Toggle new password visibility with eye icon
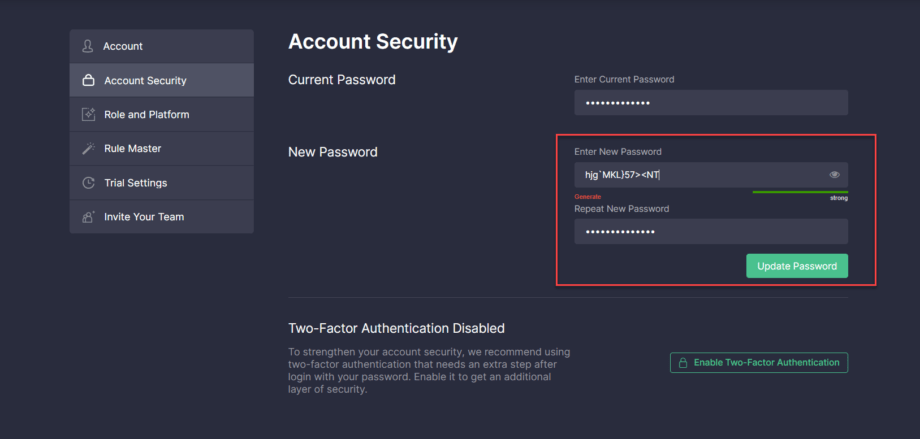920x439 pixels. click(x=834, y=175)
